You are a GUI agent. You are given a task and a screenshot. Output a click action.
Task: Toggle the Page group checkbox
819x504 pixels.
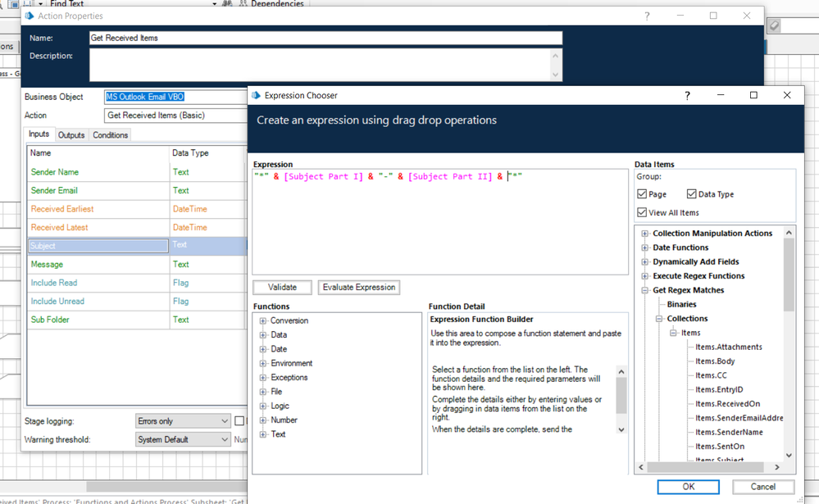642,194
